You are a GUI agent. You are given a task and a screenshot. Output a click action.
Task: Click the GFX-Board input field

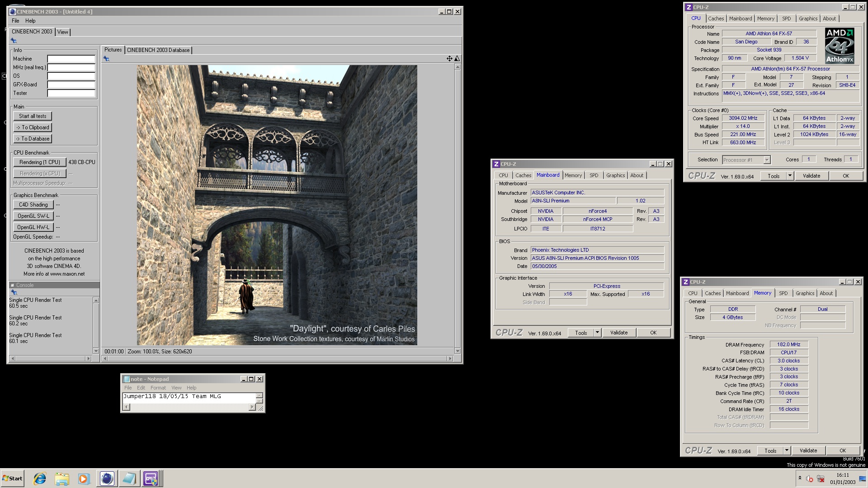[x=71, y=84]
